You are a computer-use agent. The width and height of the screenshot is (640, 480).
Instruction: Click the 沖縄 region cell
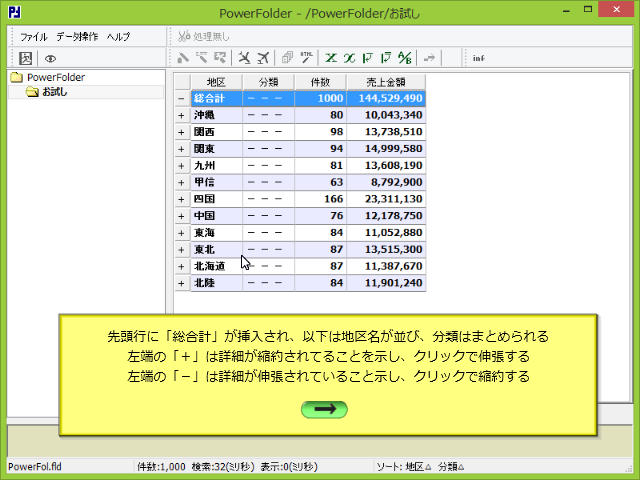216,115
